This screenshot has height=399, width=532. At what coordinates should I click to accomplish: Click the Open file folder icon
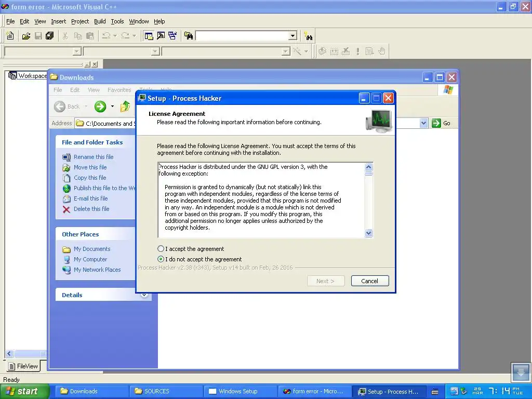coord(26,36)
